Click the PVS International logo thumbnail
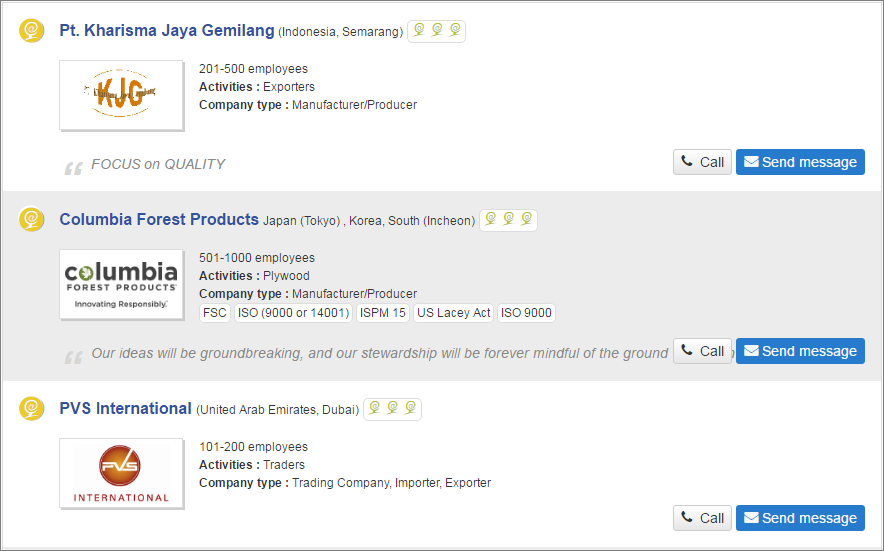 (x=121, y=473)
